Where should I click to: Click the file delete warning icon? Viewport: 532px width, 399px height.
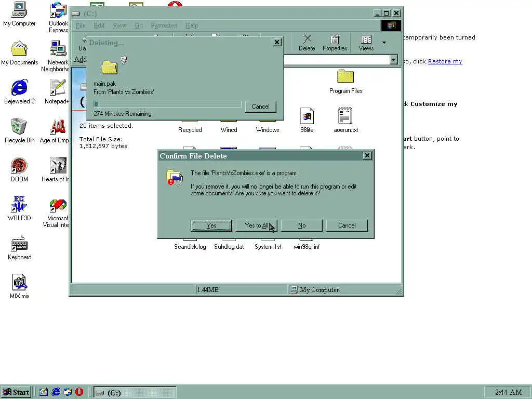coord(175,177)
